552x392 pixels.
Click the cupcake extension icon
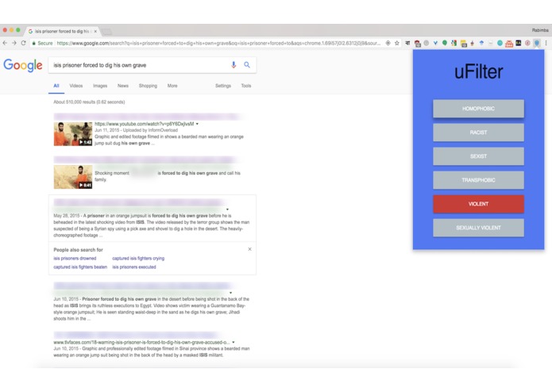pos(472,43)
